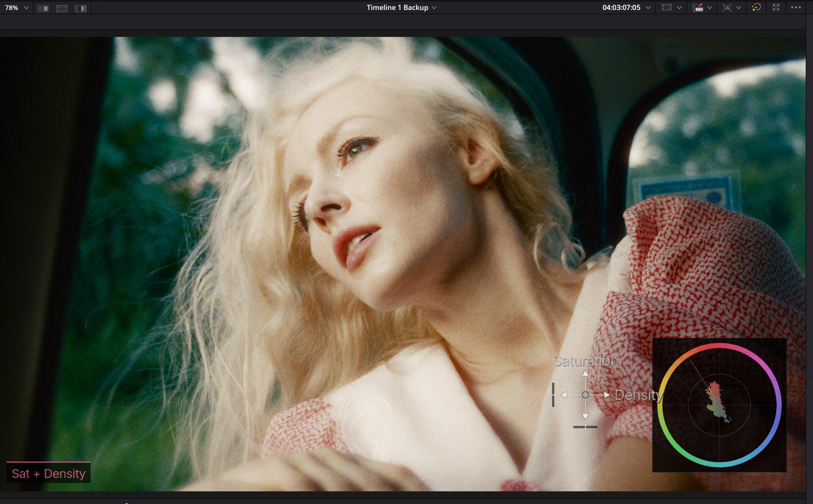Click the center control point of Sat/Density overlay
This screenshot has height=504, width=813.
tap(585, 395)
